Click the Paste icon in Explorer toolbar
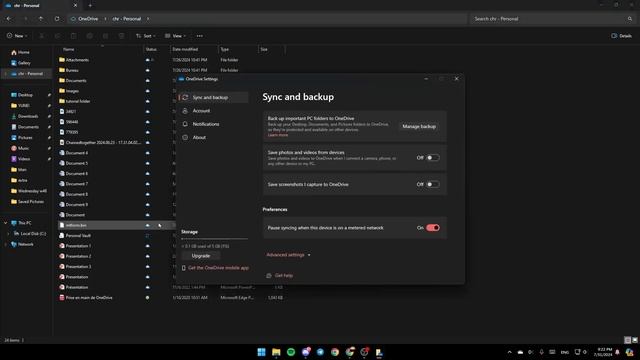The width and height of the screenshot is (640, 360). pyautogui.click(x=73, y=36)
